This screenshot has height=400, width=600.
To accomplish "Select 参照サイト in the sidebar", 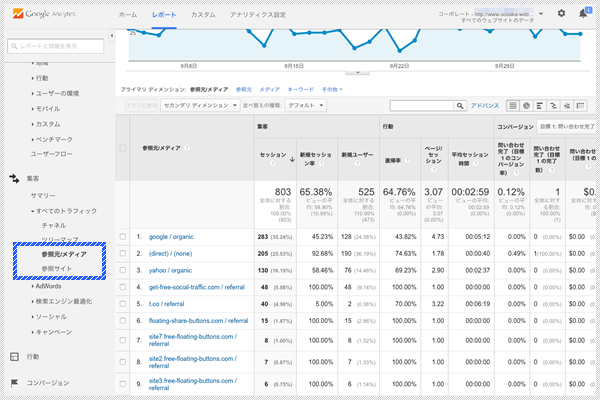I will tap(57, 269).
